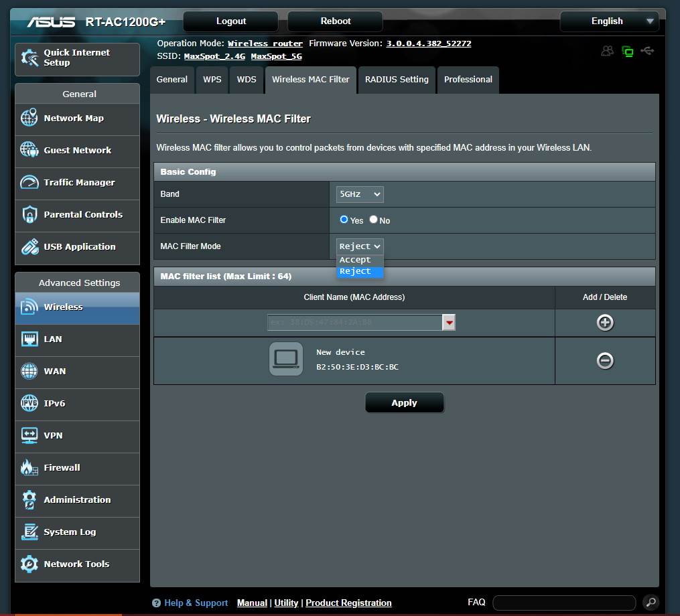Switch to the Professional tab
The width and height of the screenshot is (680, 616).
(468, 80)
